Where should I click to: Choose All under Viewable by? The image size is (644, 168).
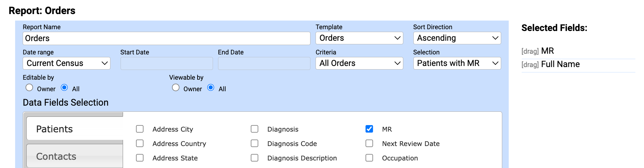click(x=211, y=88)
